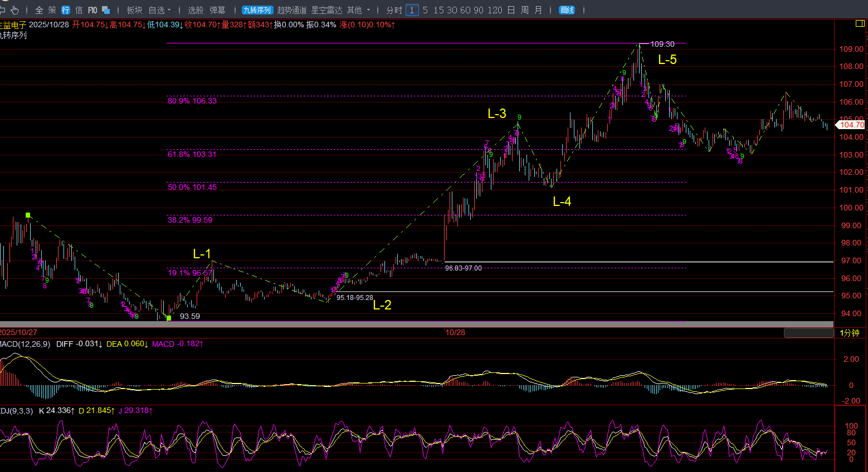Toggle the 九转序列 indicator off
Screen dimensions: 868x472
point(257,10)
